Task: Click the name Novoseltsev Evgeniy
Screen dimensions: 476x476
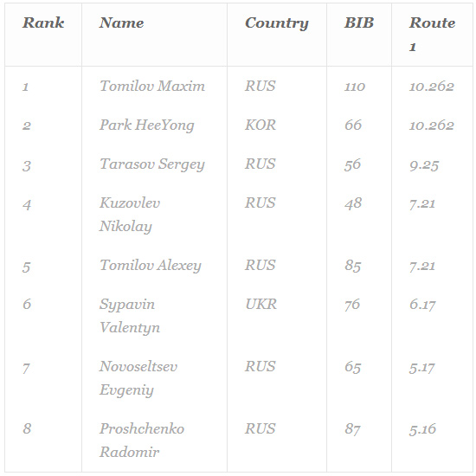Action: coord(138,378)
